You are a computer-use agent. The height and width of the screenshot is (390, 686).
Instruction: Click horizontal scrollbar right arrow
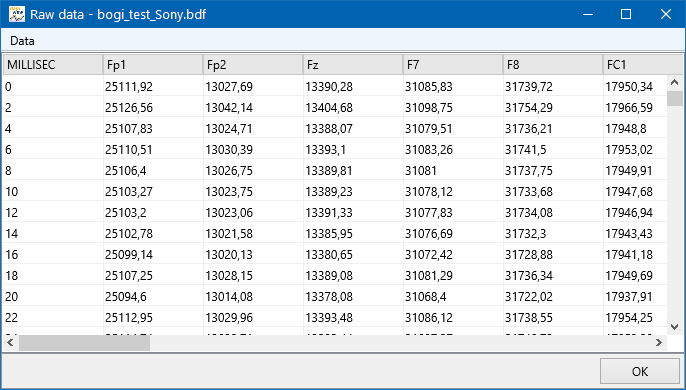pyautogui.click(x=659, y=343)
